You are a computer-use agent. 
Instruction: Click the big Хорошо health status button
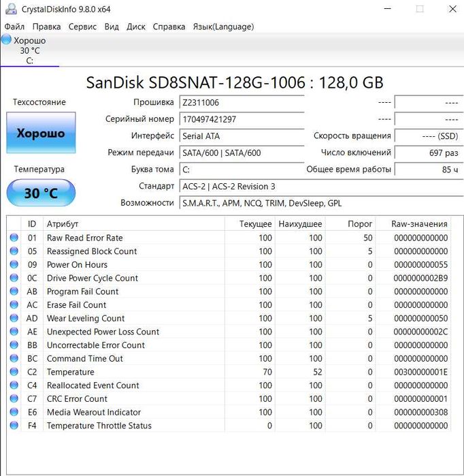(41, 133)
